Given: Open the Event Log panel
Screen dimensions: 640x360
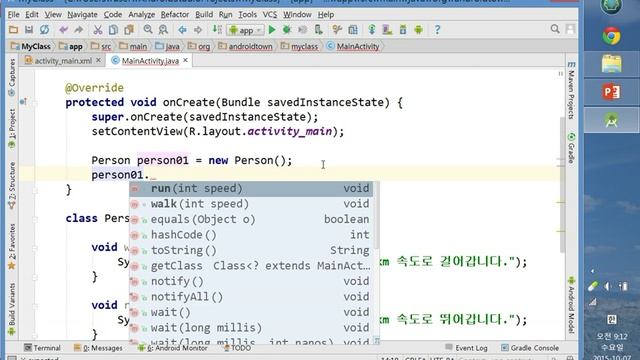Looking at the screenshot, I should pos(466,348).
